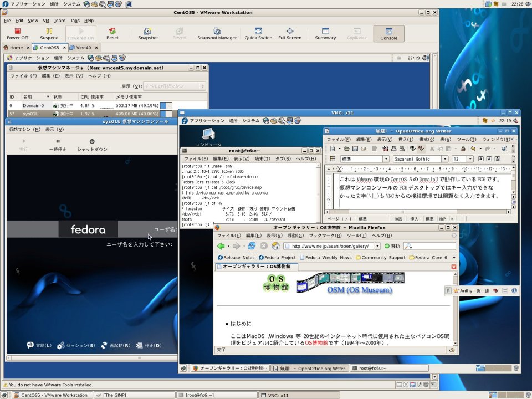This screenshot has width=532, height=399.
Task: Click the VMware Power Off button
Action: point(17,34)
